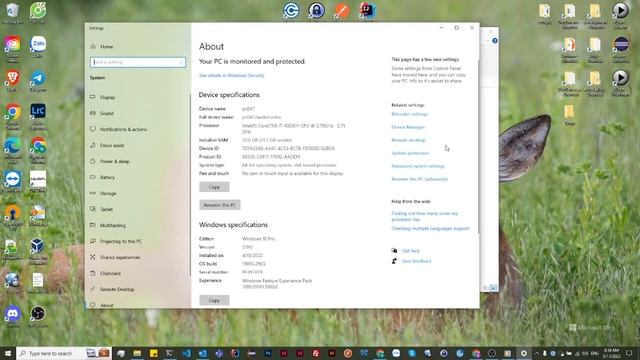Open the Device Manager link
Viewport: 640px width, 360px height.
(408, 127)
